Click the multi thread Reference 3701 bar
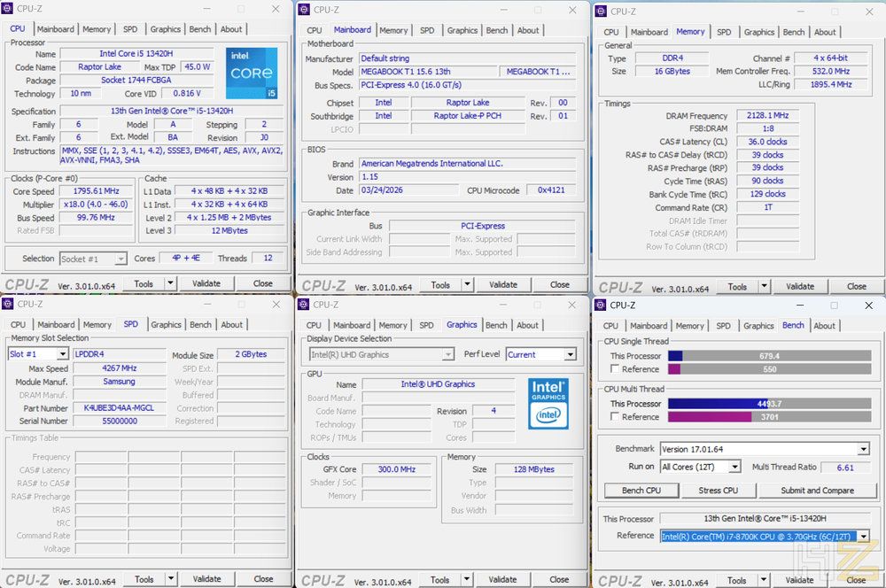 [x=770, y=417]
